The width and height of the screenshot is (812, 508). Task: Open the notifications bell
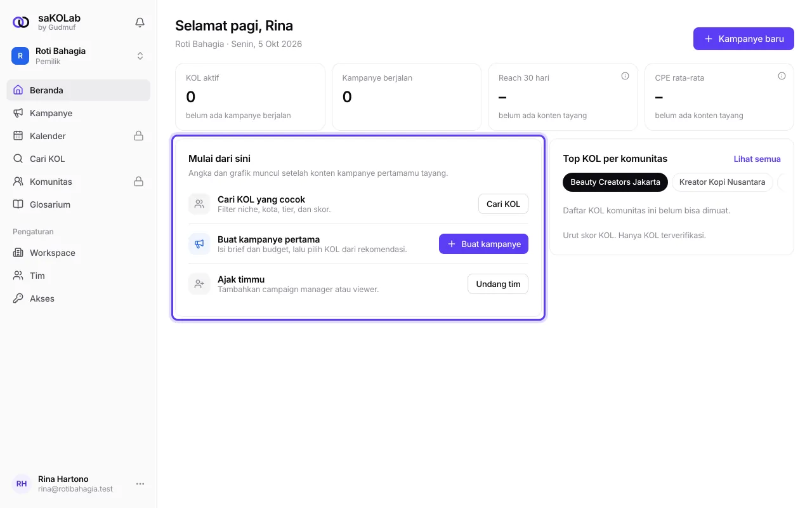pos(140,22)
